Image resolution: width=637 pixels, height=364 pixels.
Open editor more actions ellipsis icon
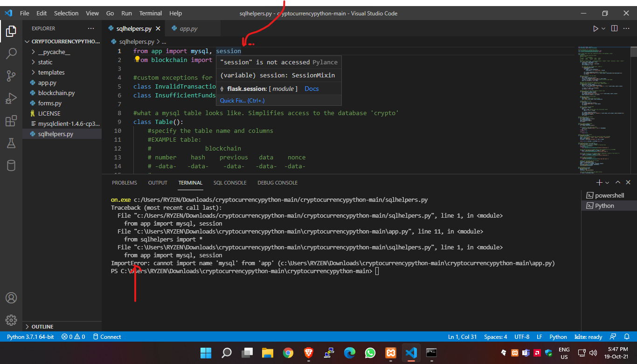tap(627, 28)
